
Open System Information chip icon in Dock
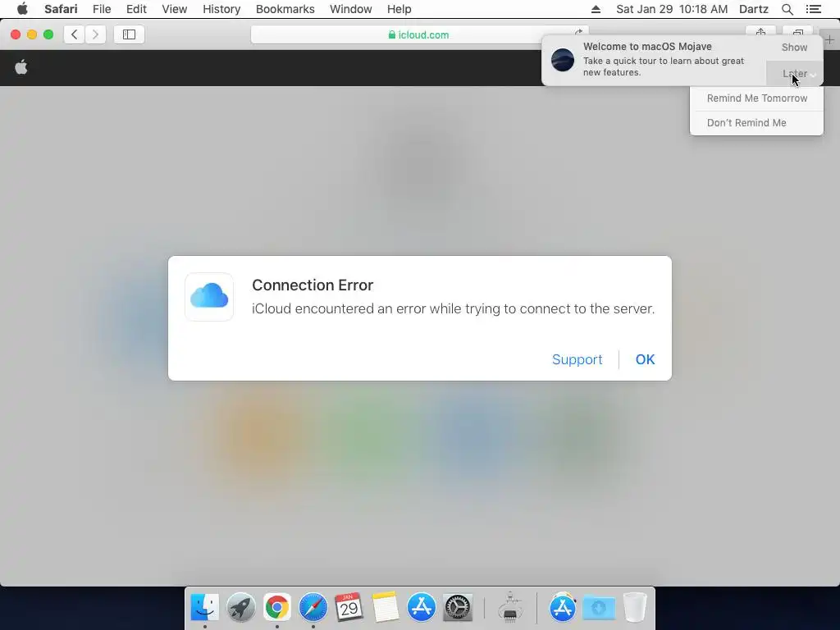click(x=510, y=608)
